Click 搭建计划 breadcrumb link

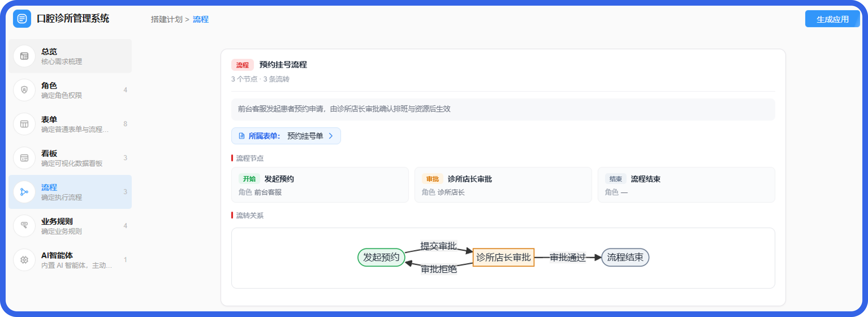tap(167, 20)
